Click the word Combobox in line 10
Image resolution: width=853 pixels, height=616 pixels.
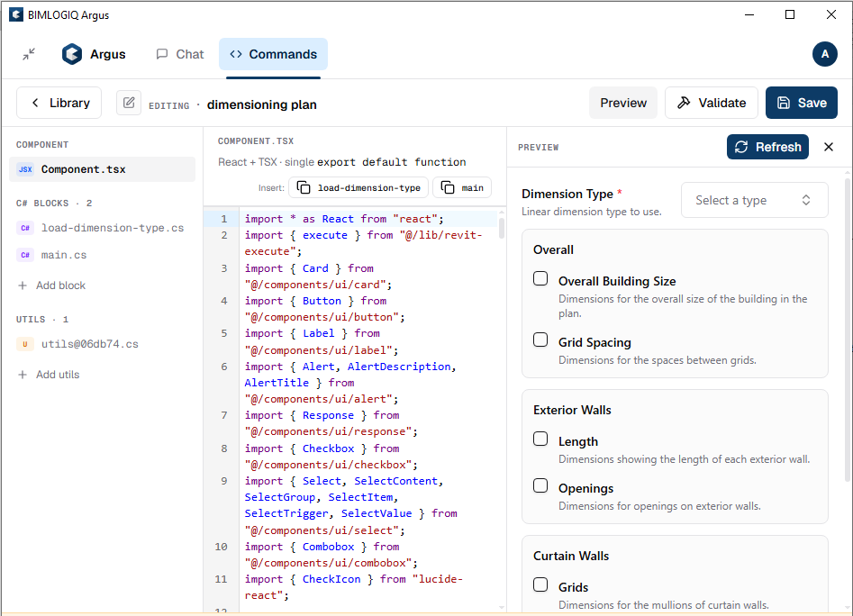329,547
